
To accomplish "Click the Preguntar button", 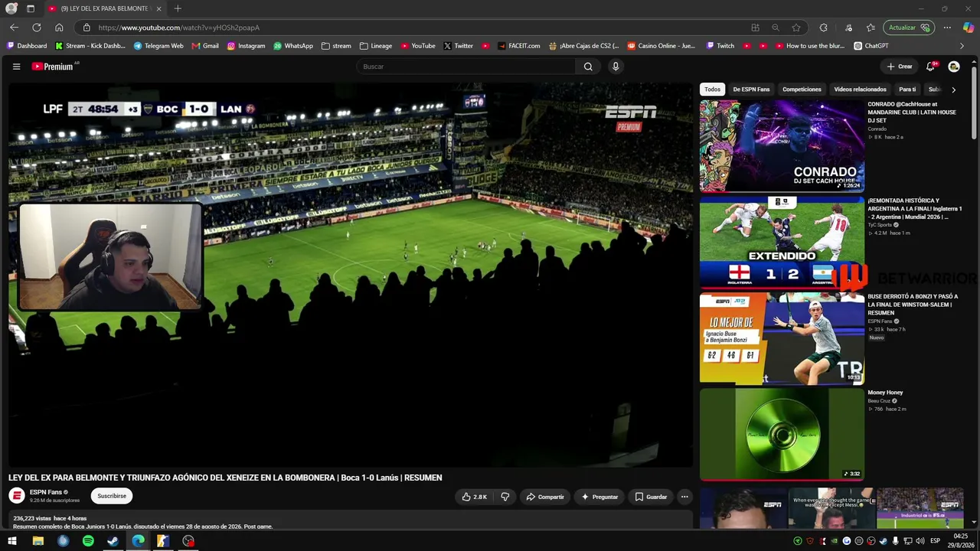I will point(599,497).
